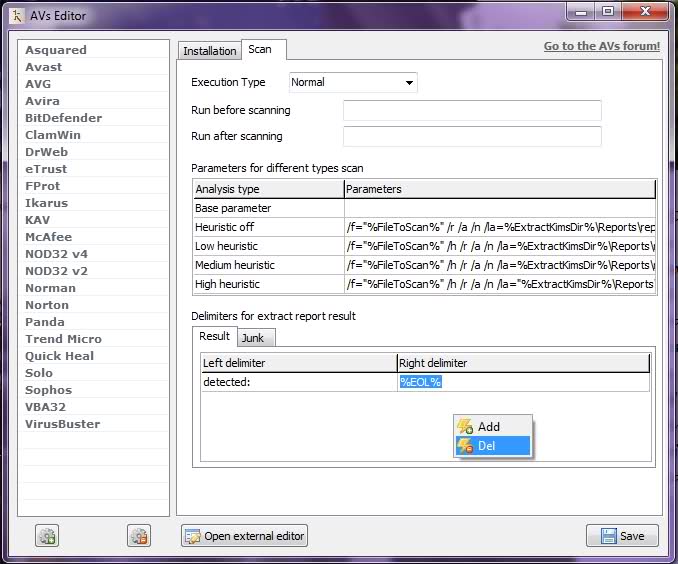
Task: Click the %EOL% right delimiter cell
Action: [523, 382]
